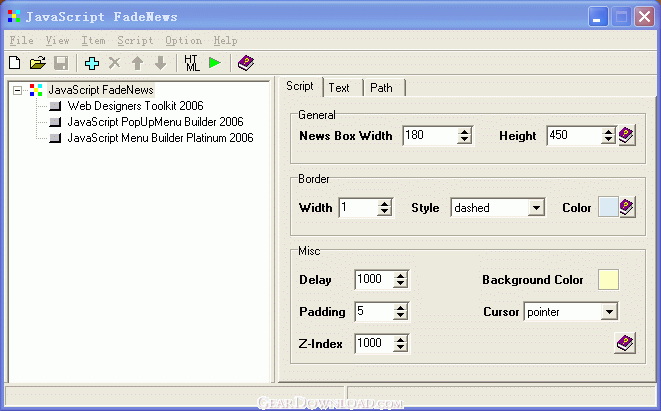Open the Option menu
Image resolution: width=661 pixels, height=411 pixels.
(183, 40)
